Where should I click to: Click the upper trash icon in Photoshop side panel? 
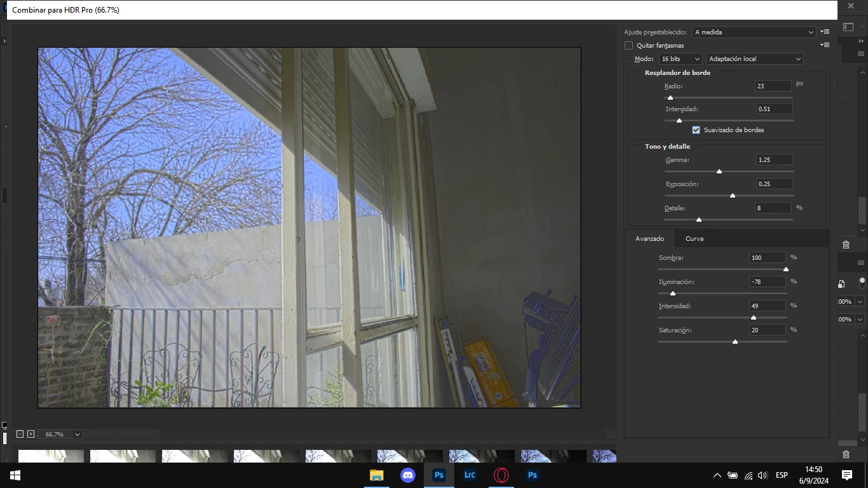(846, 245)
